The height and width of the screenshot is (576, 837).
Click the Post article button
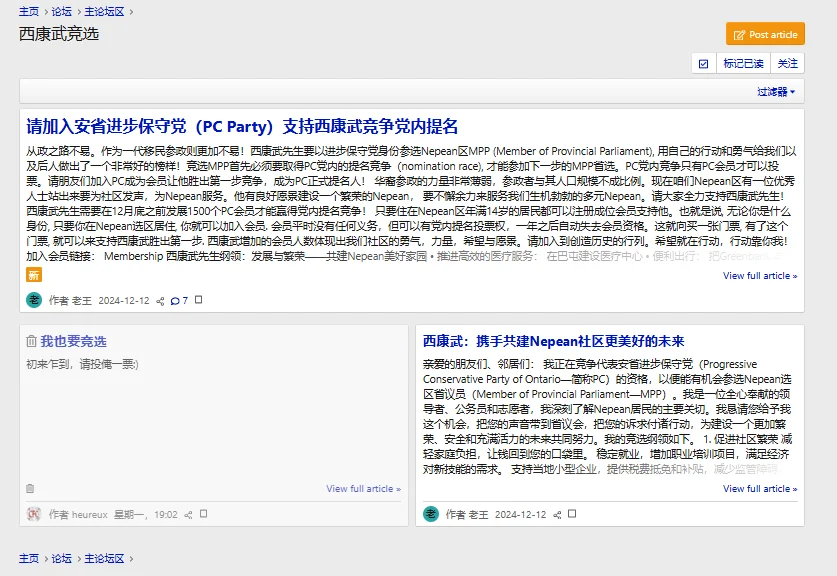(x=765, y=34)
